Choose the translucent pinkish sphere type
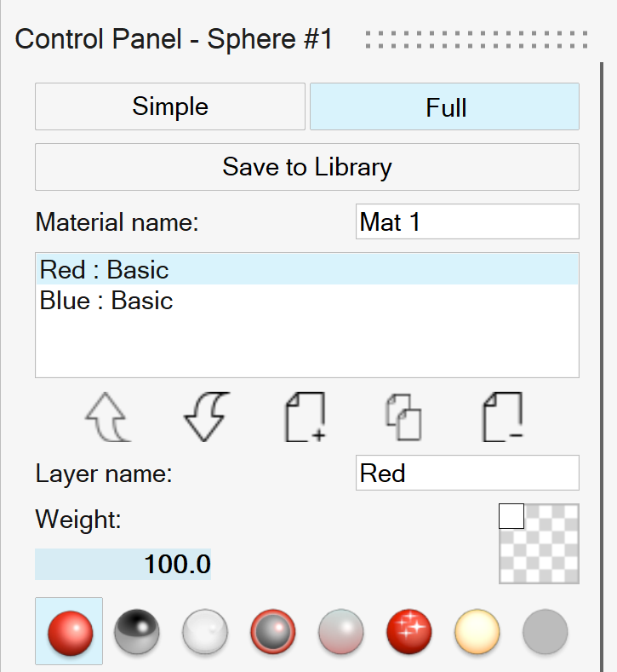617x672 pixels. (341, 631)
